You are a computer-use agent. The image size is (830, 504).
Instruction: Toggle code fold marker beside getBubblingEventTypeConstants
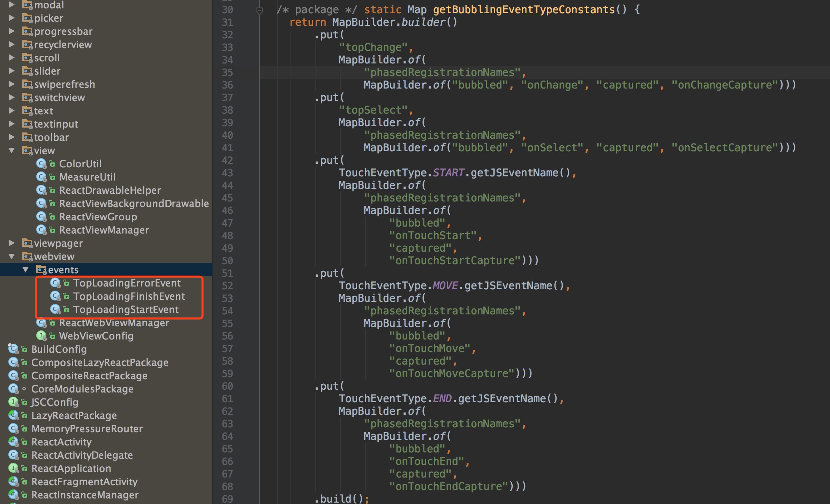(259, 11)
